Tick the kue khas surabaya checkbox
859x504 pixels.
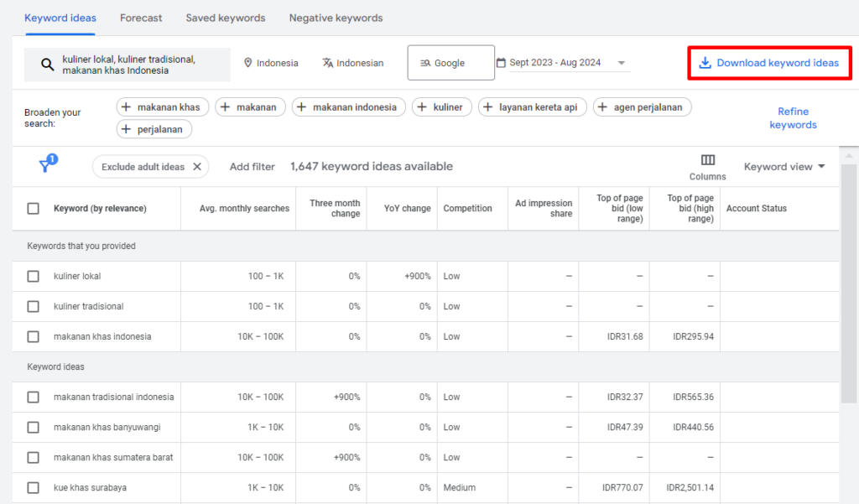pyautogui.click(x=34, y=487)
